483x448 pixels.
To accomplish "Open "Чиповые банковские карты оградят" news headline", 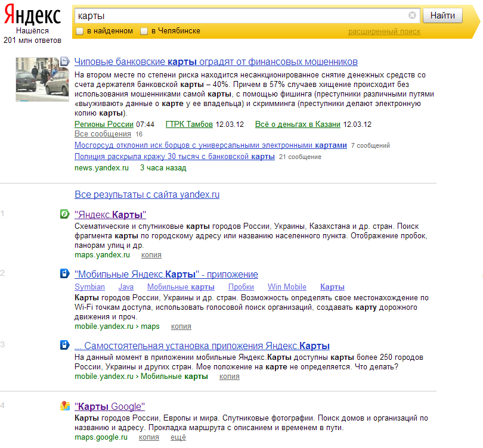I will tap(216, 62).
